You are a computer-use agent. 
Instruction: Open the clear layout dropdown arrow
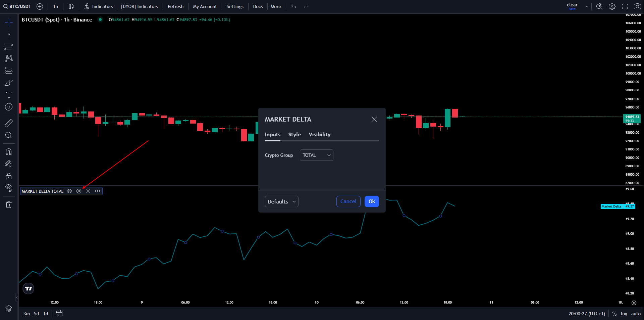587,6
